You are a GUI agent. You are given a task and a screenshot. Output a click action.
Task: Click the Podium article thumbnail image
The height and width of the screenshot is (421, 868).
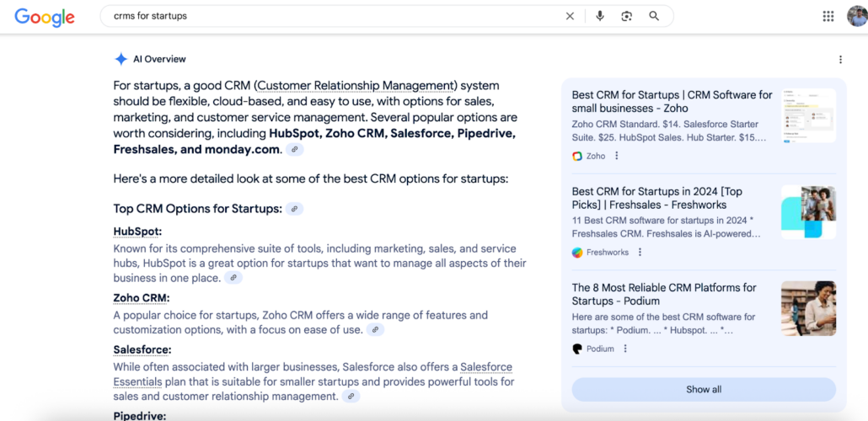pyautogui.click(x=808, y=308)
